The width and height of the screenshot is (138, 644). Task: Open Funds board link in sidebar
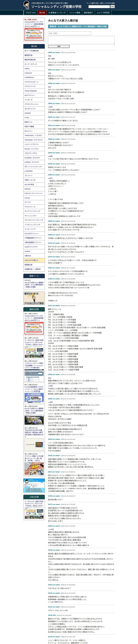tap(34, 118)
